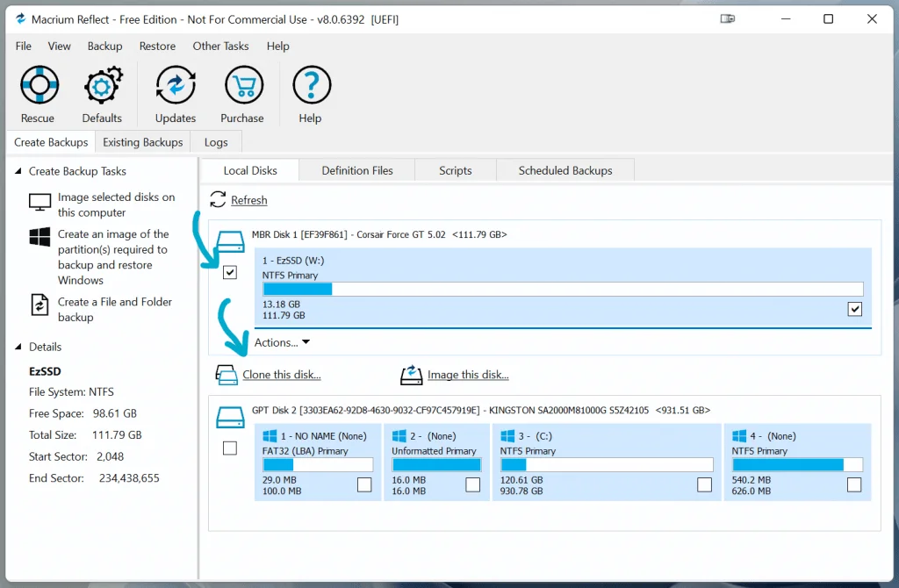Select the MBR Disk 1 Corsair Force header
Image resolution: width=899 pixels, height=588 pixels.
pyautogui.click(x=379, y=234)
